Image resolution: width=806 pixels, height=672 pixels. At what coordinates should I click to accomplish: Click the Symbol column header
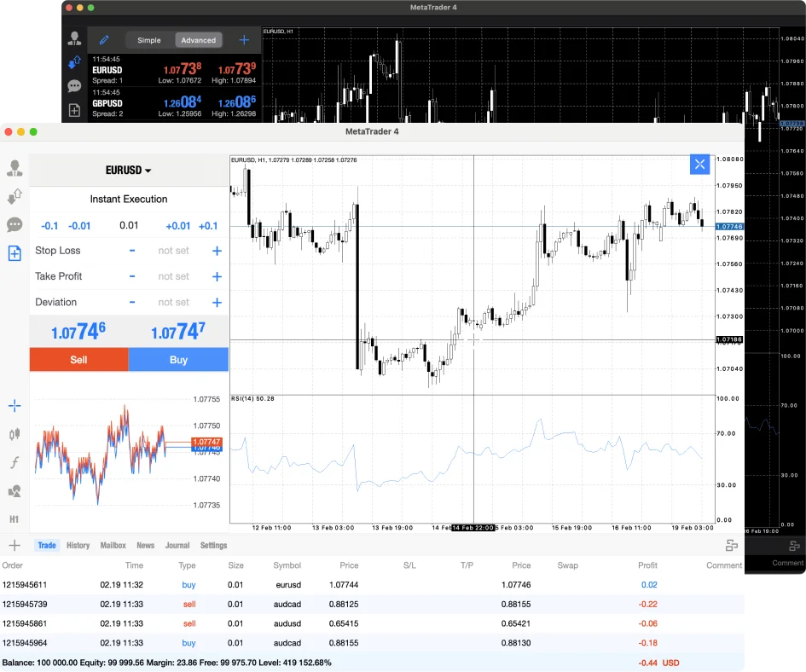point(287,565)
